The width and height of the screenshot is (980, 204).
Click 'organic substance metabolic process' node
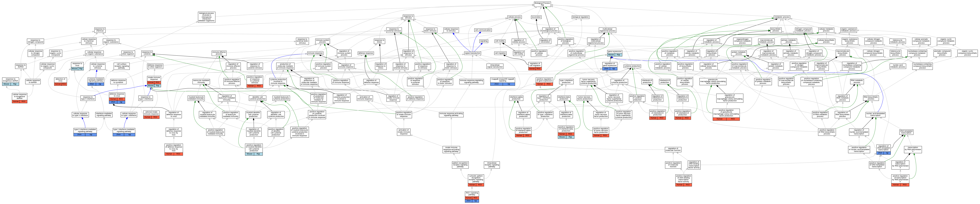point(849,30)
